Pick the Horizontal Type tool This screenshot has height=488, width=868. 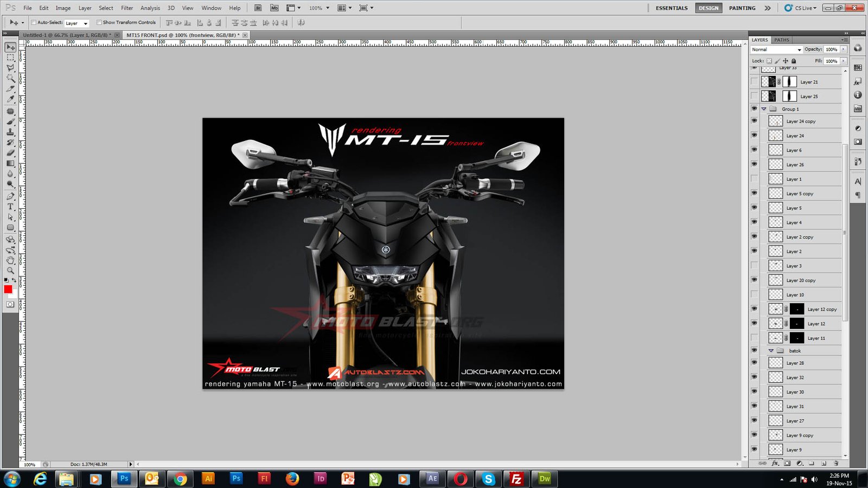(x=10, y=207)
